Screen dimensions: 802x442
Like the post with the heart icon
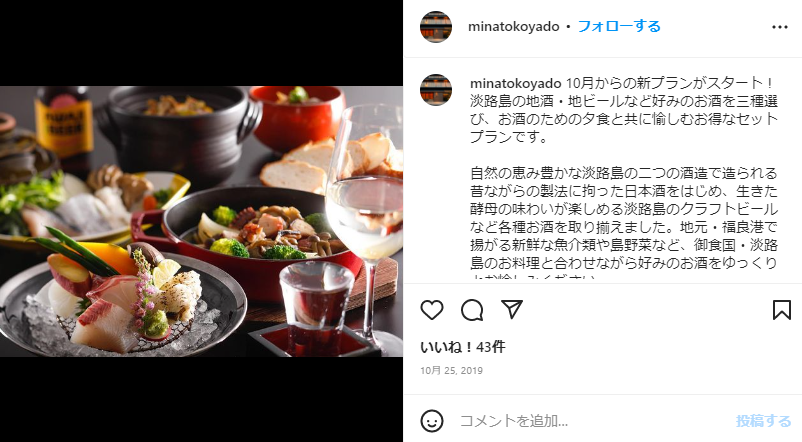pos(432,310)
